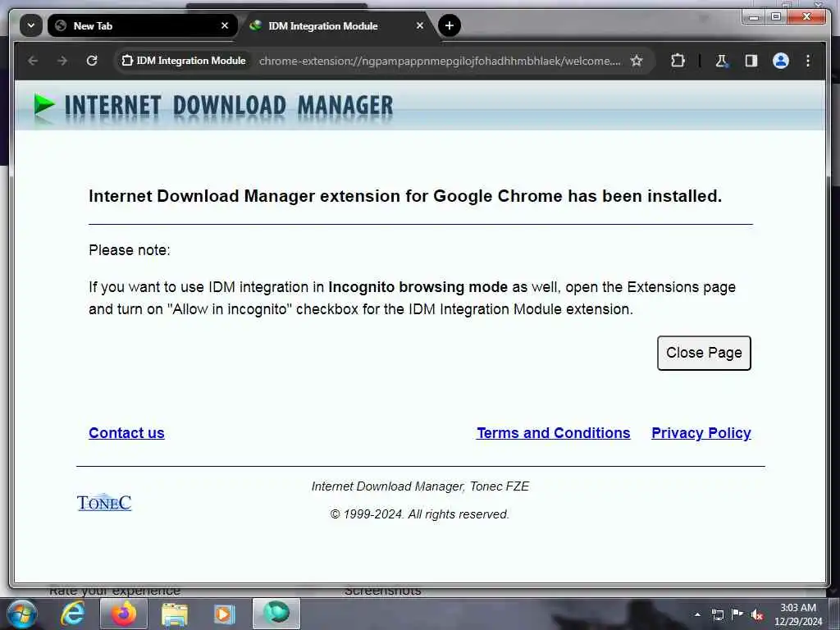Click the Tonec logo

[104, 503]
